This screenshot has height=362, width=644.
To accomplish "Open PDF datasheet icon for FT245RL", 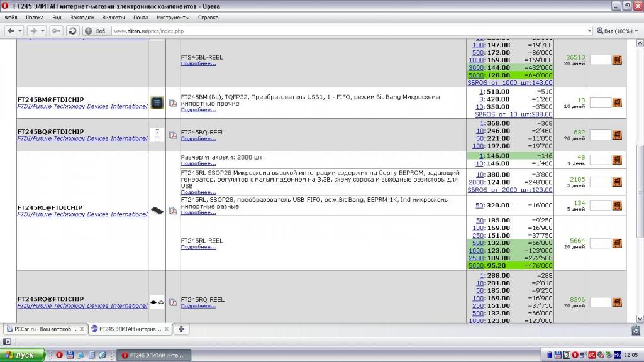I will click(x=172, y=211).
